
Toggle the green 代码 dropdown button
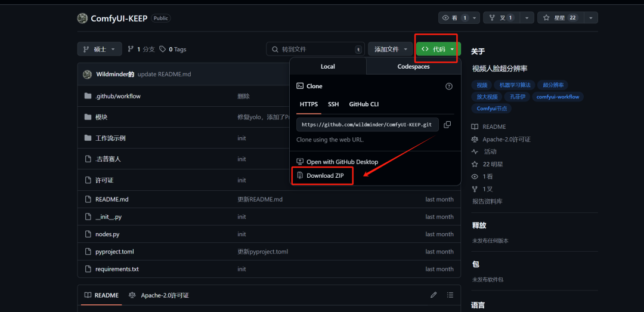click(438, 49)
